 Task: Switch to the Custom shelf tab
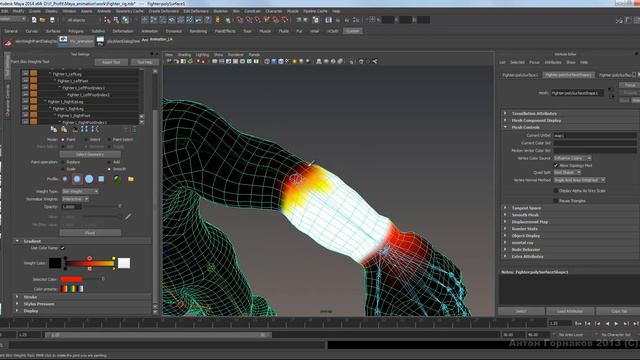(x=353, y=31)
